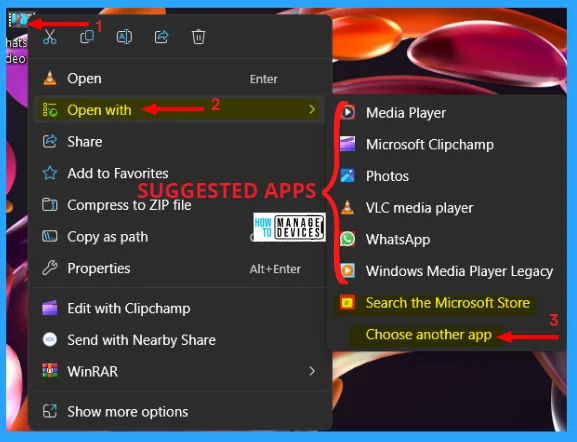
Task: Expand the Open with submenu arrow
Action: (x=312, y=109)
